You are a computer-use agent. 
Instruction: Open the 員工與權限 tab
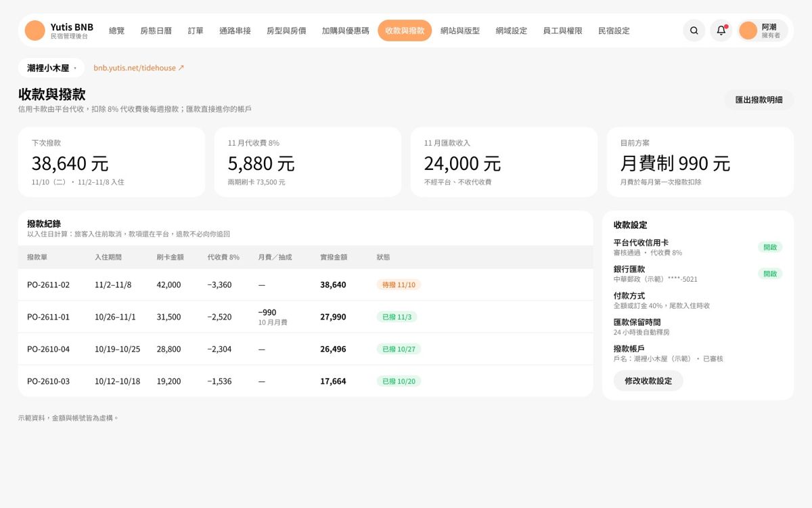[x=562, y=30]
